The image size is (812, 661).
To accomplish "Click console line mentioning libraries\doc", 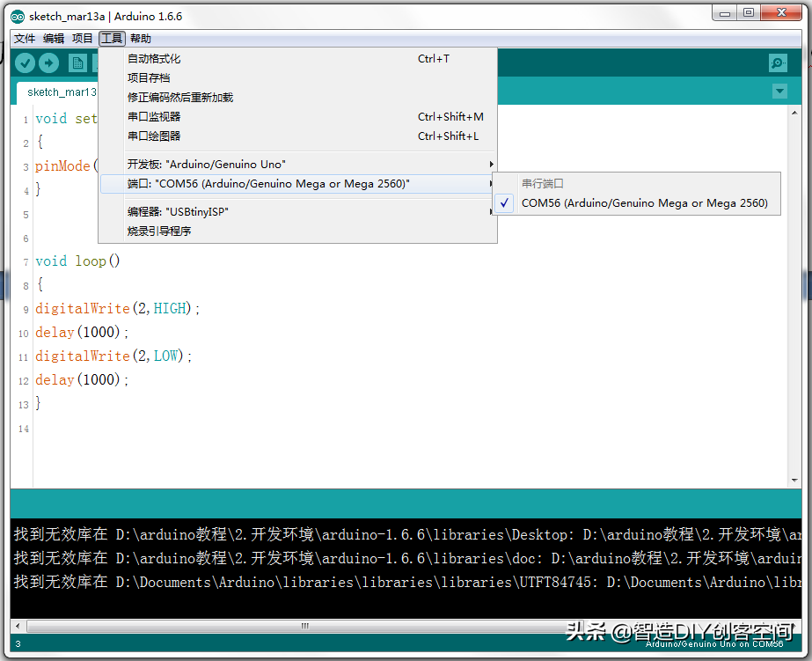I will tap(407, 558).
